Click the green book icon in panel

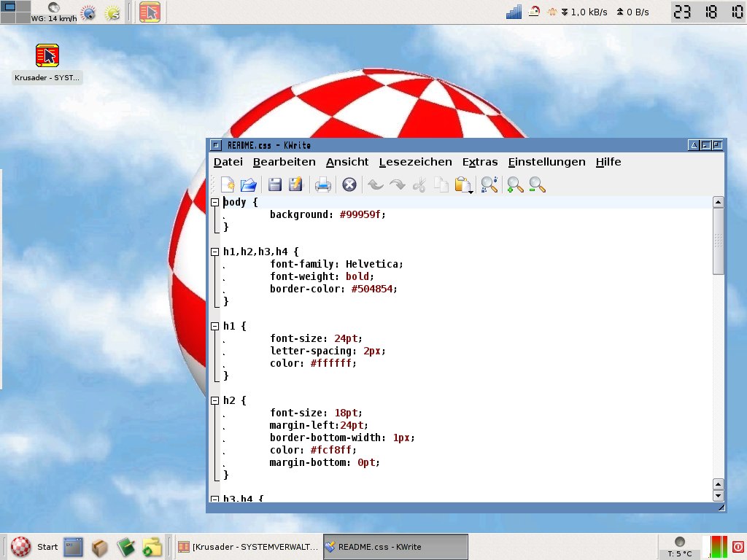[125, 547]
